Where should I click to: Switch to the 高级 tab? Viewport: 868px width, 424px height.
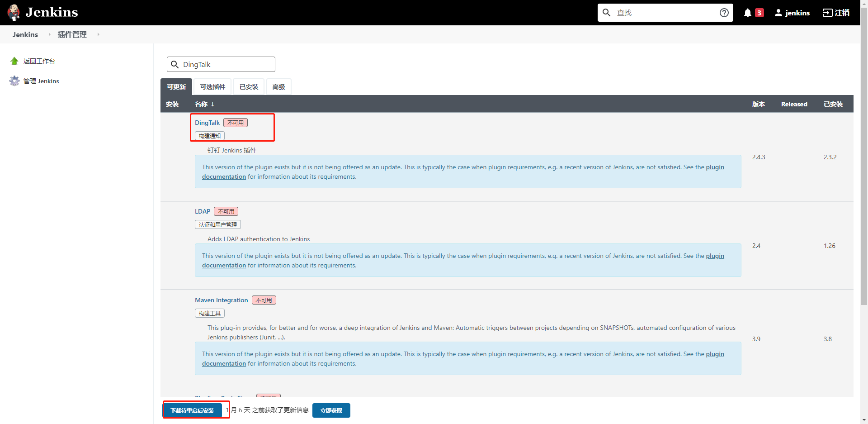pos(278,87)
